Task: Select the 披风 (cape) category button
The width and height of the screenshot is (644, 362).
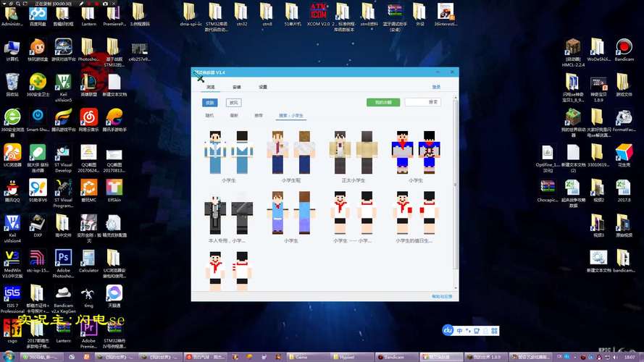Action: tap(234, 103)
